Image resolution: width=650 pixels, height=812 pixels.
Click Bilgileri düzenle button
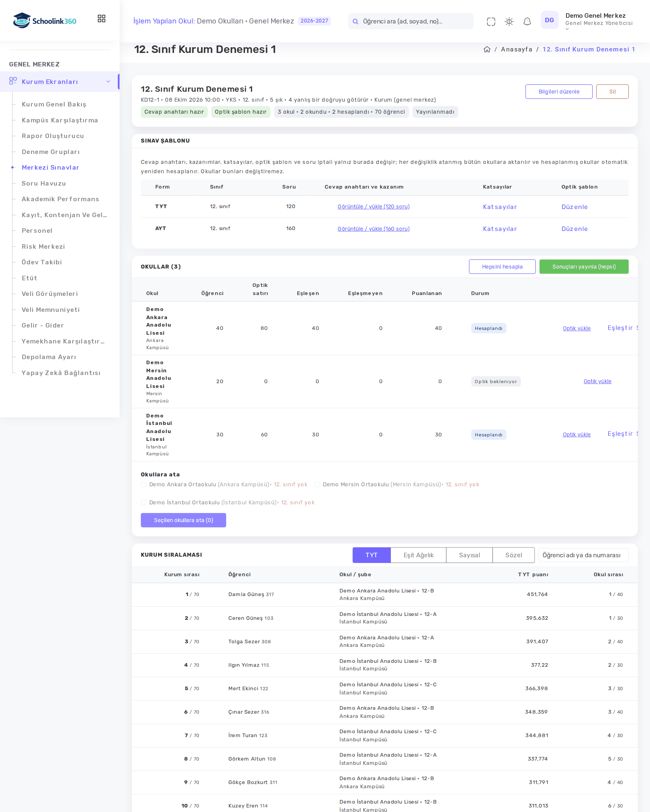point(559,91)
